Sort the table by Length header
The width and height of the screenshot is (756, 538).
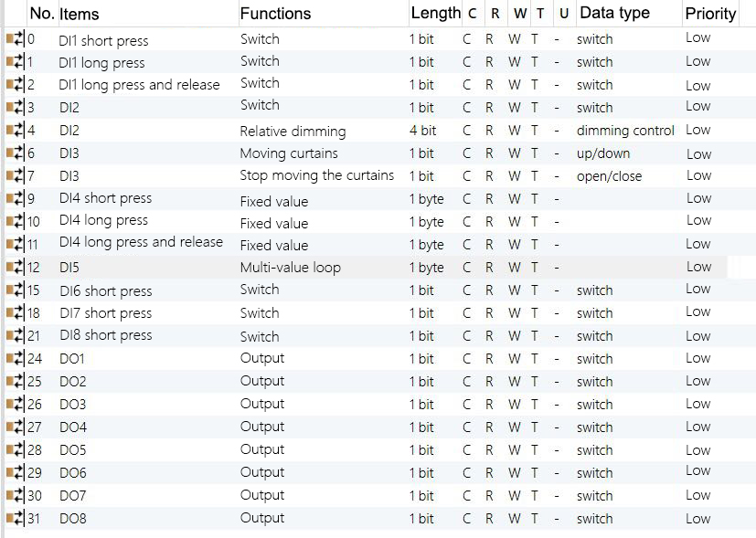[435, 14]
